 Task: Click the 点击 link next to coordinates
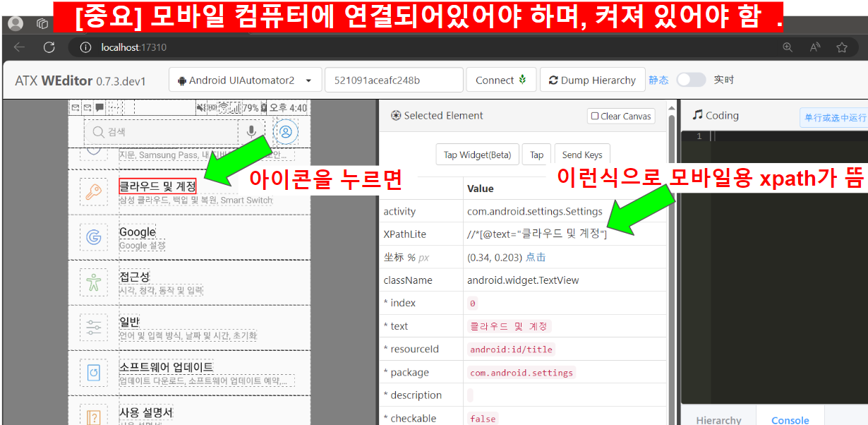(x=536, y=257)
